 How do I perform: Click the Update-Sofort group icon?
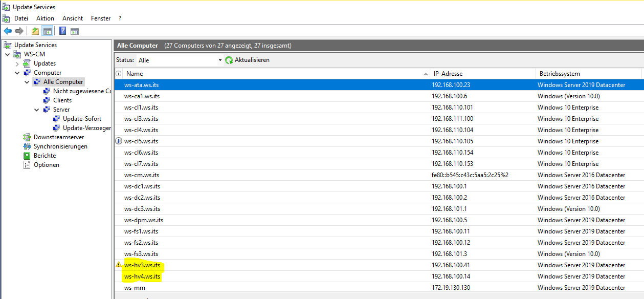[56, 119]
